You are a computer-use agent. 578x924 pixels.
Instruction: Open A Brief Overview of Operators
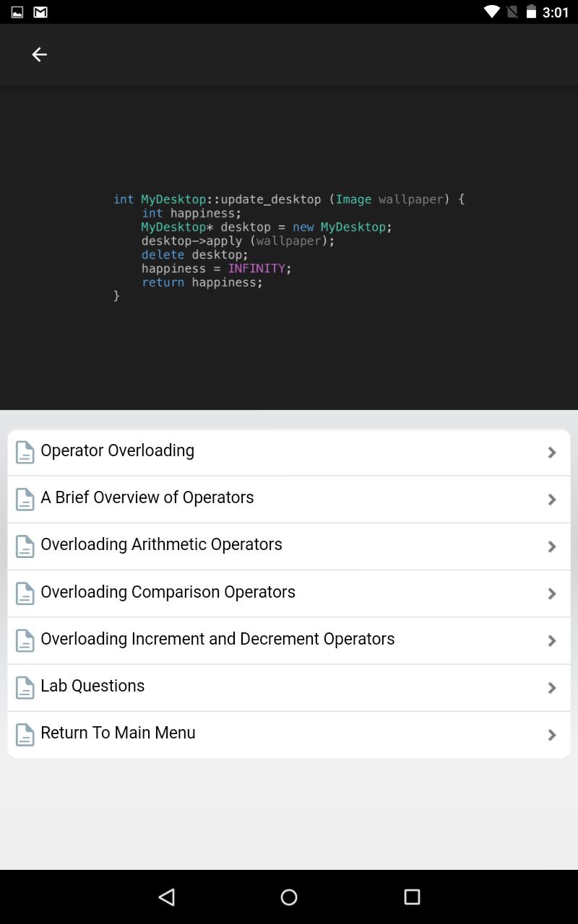289,500
